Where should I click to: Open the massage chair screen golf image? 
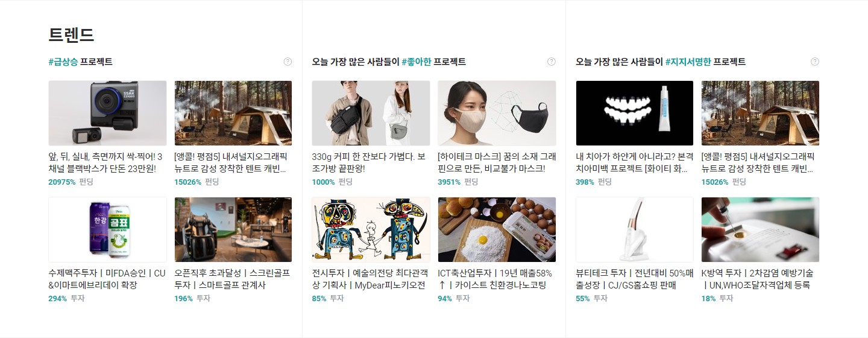233,229
